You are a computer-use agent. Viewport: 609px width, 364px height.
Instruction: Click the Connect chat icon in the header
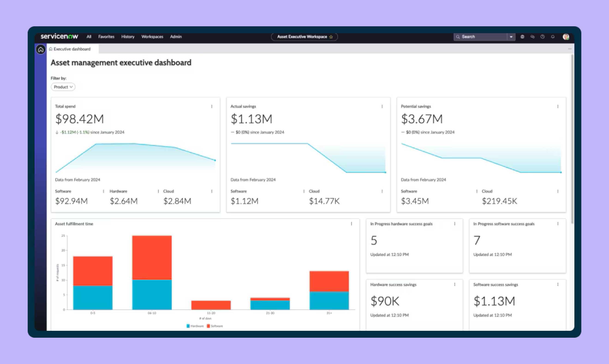pos(533,37)
